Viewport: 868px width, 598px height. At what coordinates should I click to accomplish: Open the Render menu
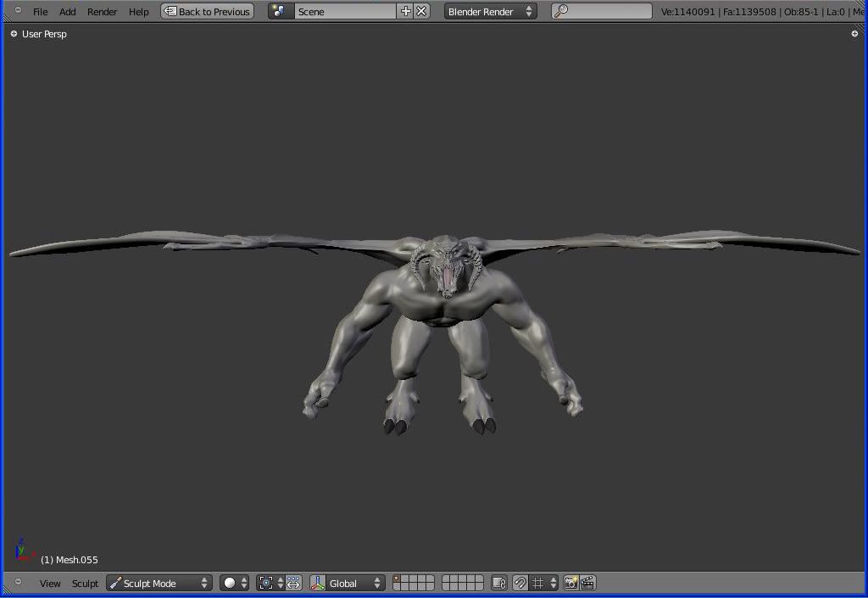tap(102, 12)
